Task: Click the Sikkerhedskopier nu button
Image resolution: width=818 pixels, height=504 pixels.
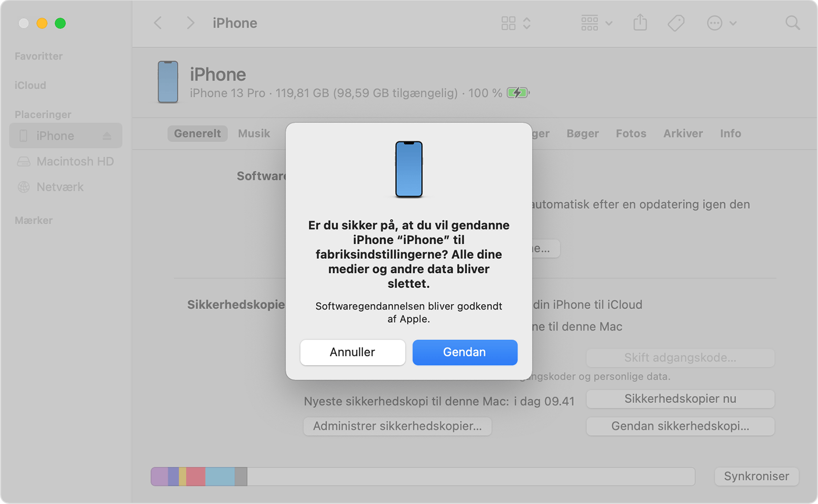Action: tap(680, 399)
